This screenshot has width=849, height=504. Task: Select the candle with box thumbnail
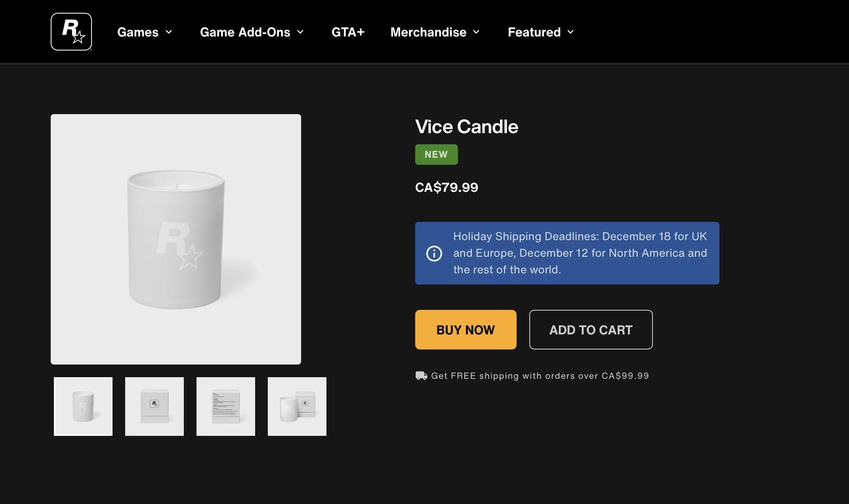(x=297, y=407)
